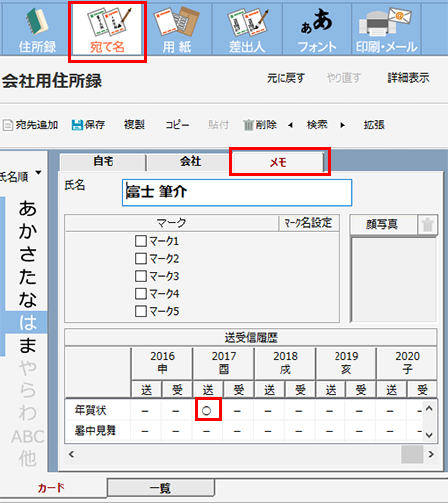
Task: Click the 顔写真 face photo button
Action: point(382,225)
